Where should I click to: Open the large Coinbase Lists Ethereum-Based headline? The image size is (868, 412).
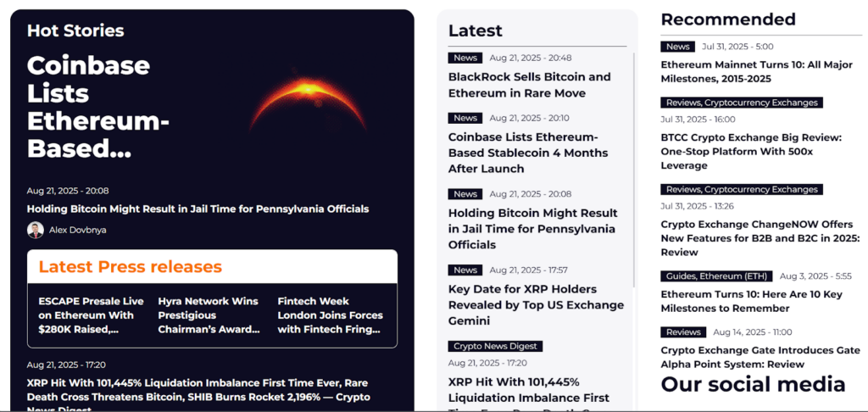click(97, 108)
